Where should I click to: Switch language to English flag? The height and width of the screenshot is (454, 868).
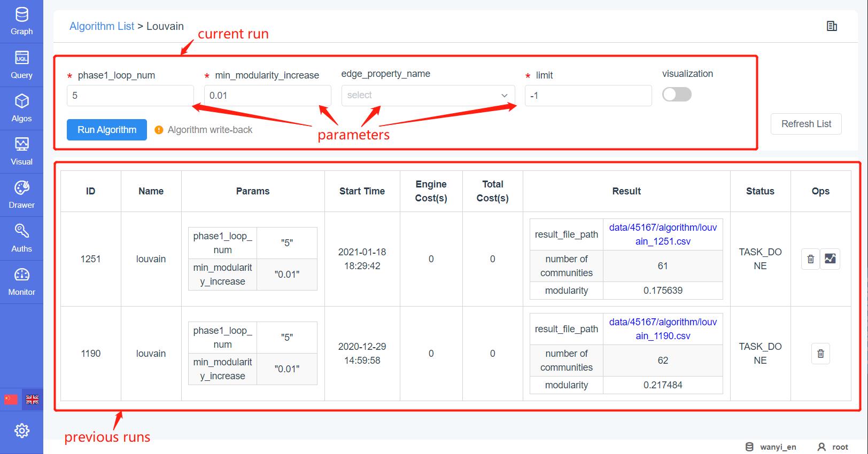point(32,400)
